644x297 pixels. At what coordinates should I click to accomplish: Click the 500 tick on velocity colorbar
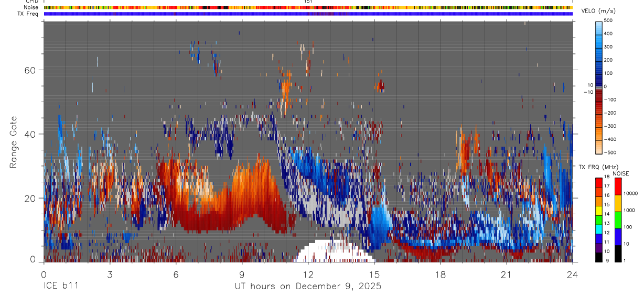point(609,20)
